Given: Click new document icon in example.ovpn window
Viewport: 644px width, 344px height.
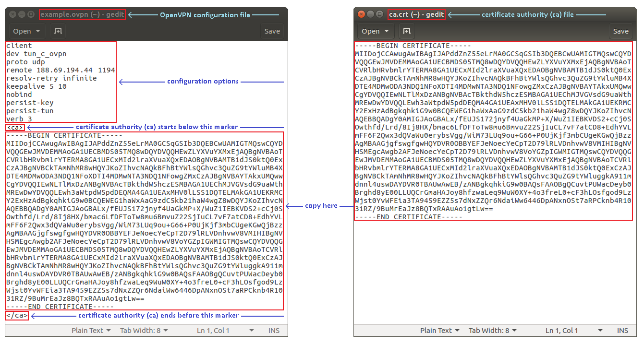Looking at the screenshot, I should click(58, 31).
